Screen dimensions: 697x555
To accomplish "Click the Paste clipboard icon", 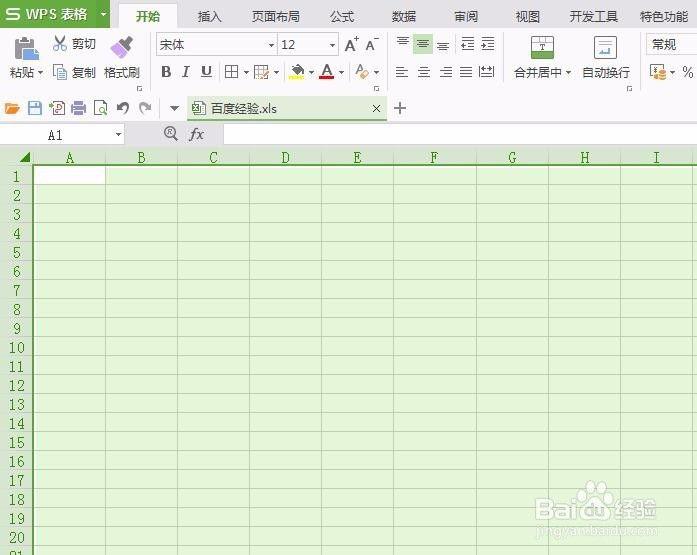I will pos(26,48).
